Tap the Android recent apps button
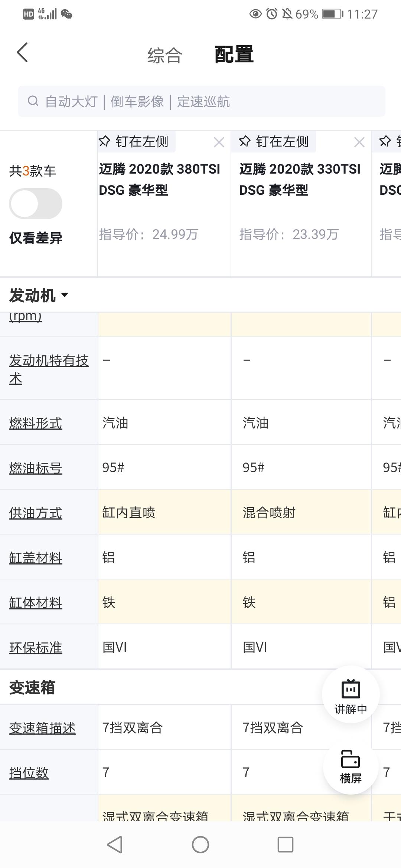 point(286,845)
